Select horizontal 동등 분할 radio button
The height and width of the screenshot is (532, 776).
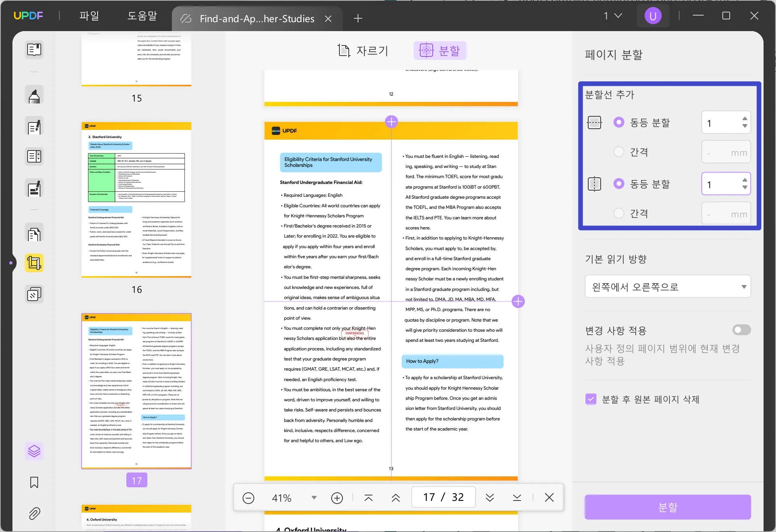pyautogui.click(x=619, y=122)
